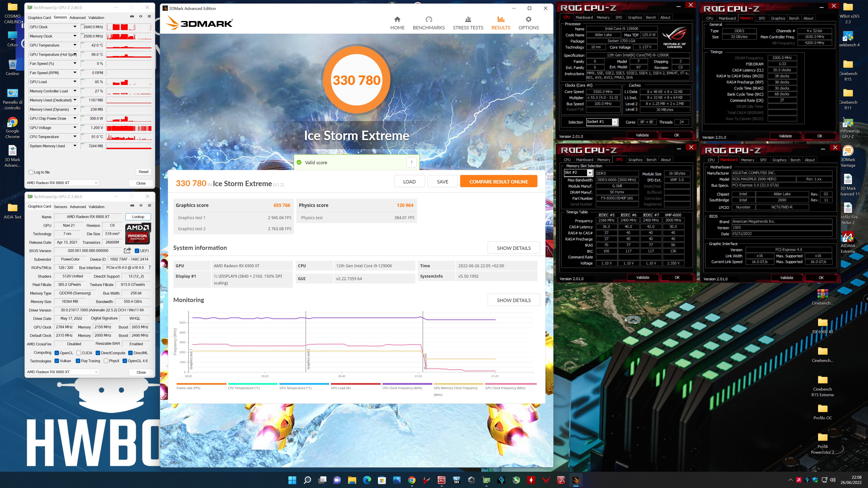This screenshot has width=868, height=488.
Task: Click Reset button in GPU-Z Sensors
Action: click(x=144, y=172)
